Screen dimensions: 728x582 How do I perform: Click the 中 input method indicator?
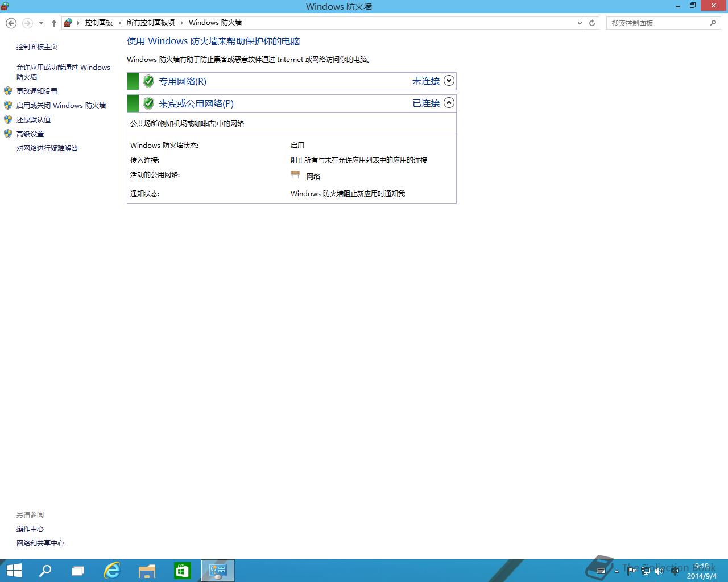675,571
